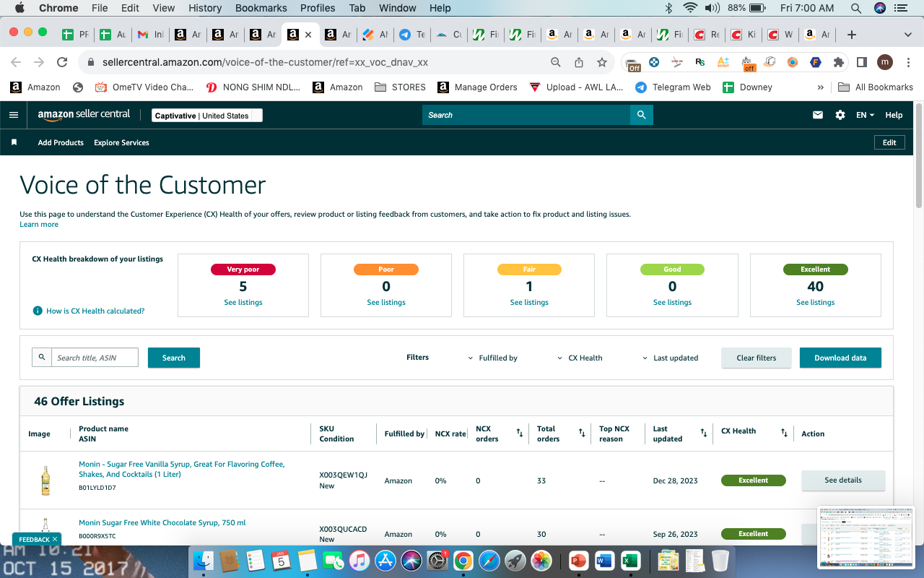
Task: Dismiss the FEEDBACK tab with its X
Action: coord(55,539)
